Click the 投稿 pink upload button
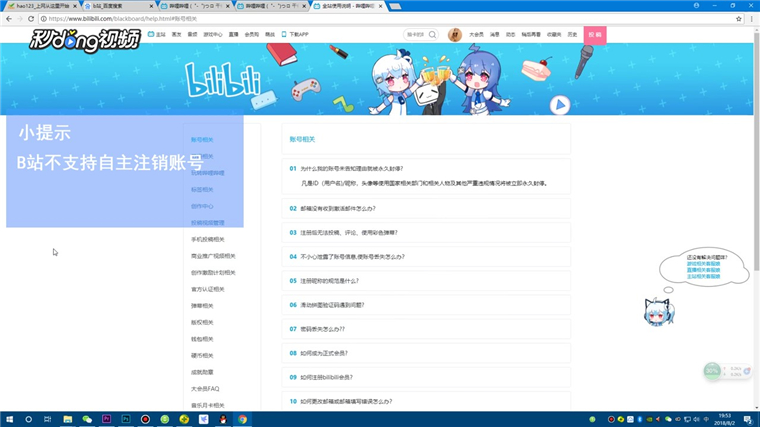This screenshot has width=760, height=427. pyautogui.click(x=595, y=35)
